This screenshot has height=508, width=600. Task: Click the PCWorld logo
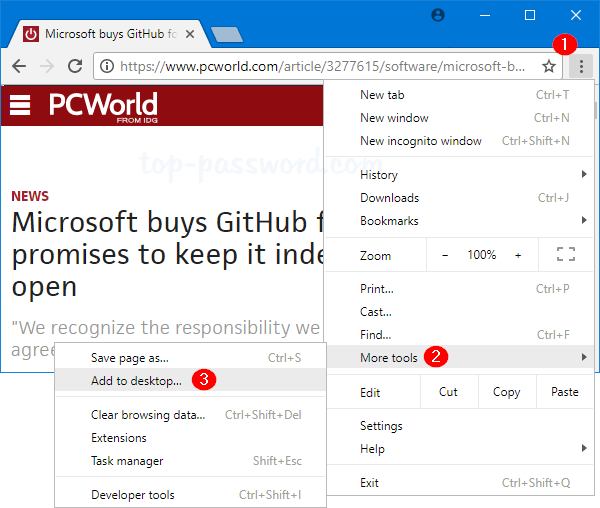click(103, 107)
